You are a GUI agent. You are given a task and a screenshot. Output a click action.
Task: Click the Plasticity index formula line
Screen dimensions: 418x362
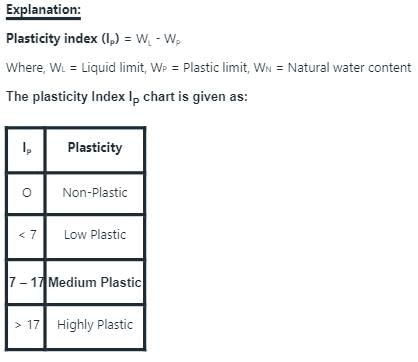[94, 39]
